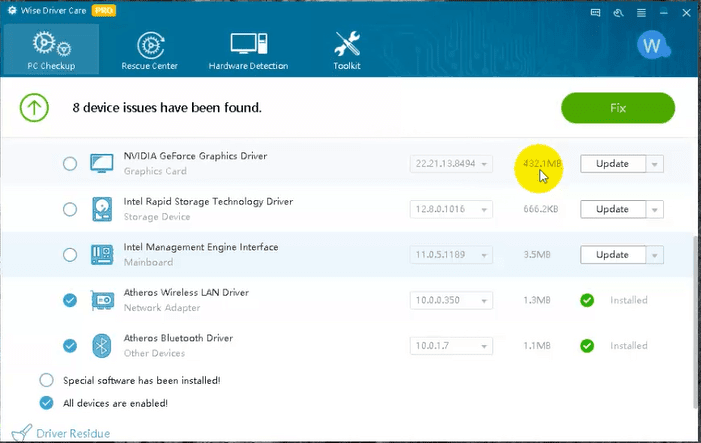Click the Intel Management Engine Interface name
The height and width of the screenshot is (443, 701).
coord(201,247)
